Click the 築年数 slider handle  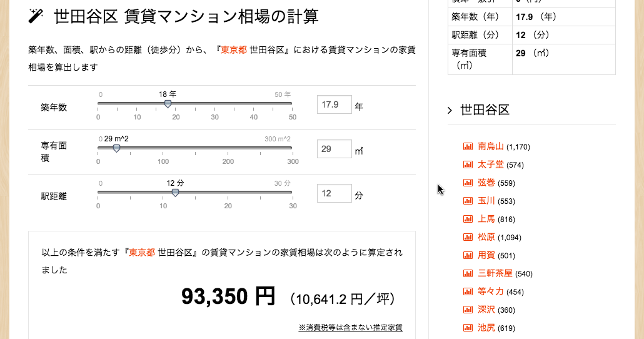coord(168,104)
